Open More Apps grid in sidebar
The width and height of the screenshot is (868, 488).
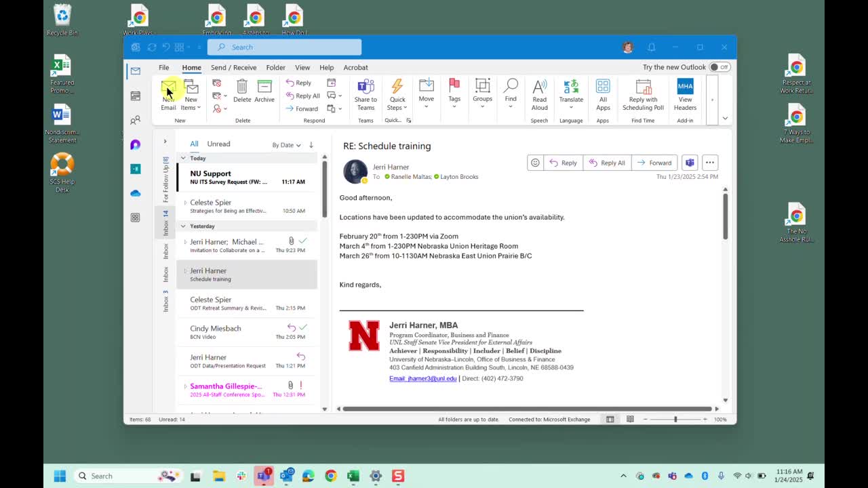[x=136, y=218]
